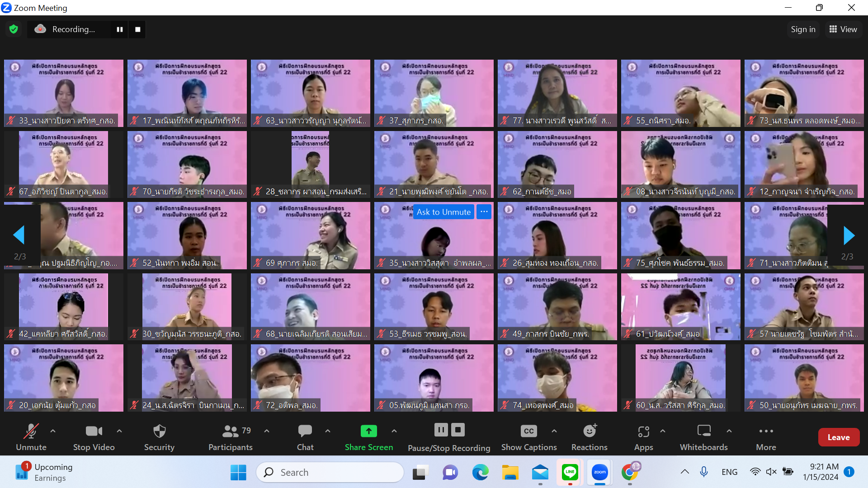Expand video options arrow beside Stop Video

(x=119, y=431)
